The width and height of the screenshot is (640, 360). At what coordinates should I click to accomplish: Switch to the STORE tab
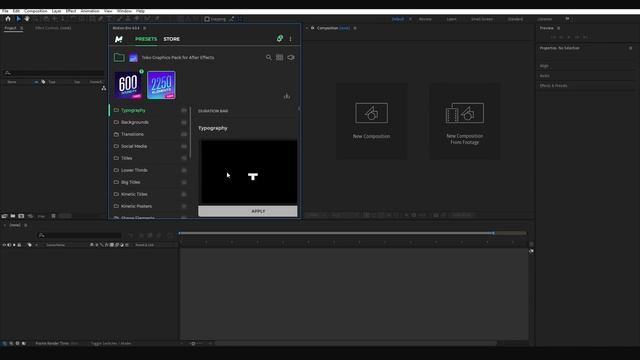click(171, 39)
